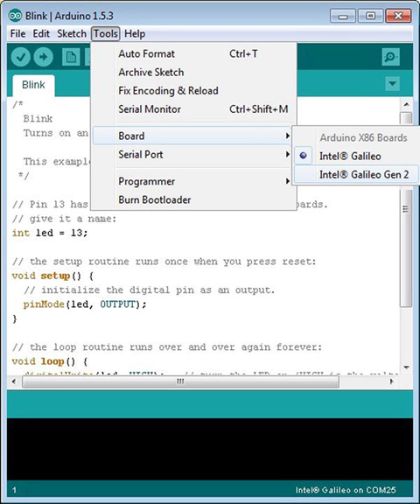This screenshot has height=504, width=420.
Task: Click the 'pinMode(led, OUTPUT);' line
Action: 85,304
